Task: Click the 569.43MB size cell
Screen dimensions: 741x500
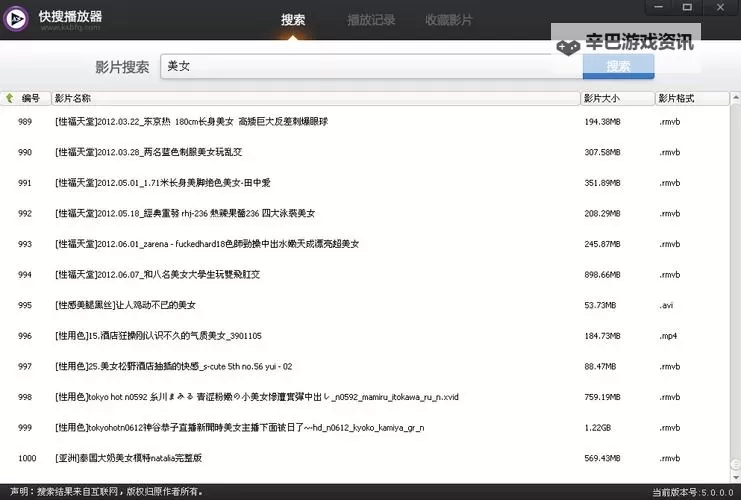Action: [602, 458]
